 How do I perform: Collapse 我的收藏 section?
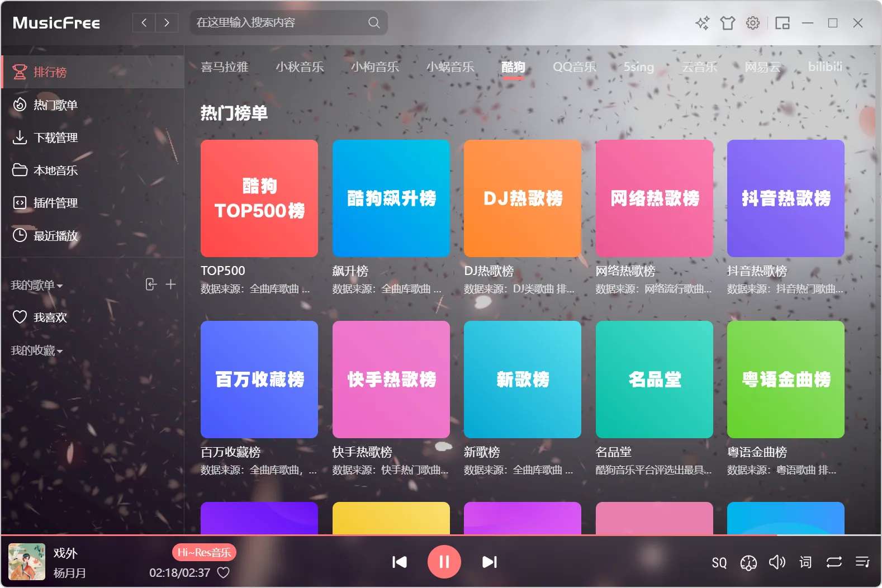[x=37, y=350]
